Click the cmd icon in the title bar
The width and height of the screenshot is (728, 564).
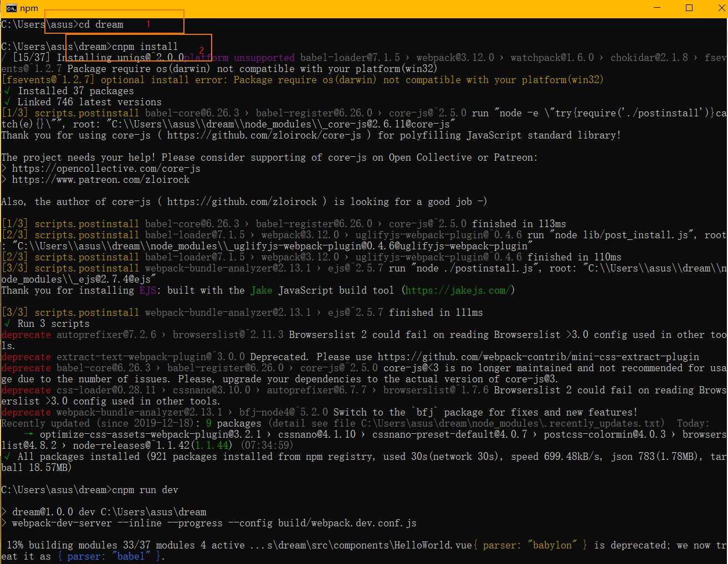tap(11, 8)
